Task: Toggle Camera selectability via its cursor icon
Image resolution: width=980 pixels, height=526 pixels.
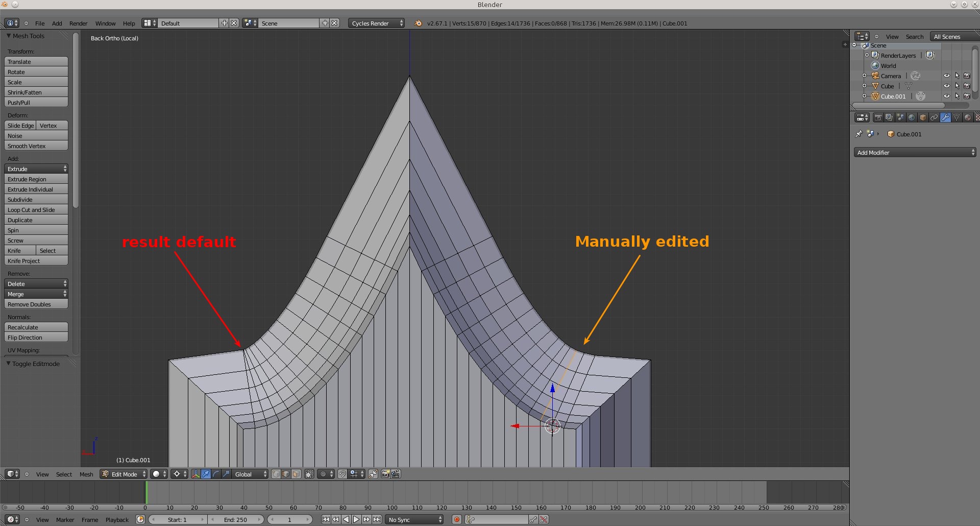Action: 957,76
